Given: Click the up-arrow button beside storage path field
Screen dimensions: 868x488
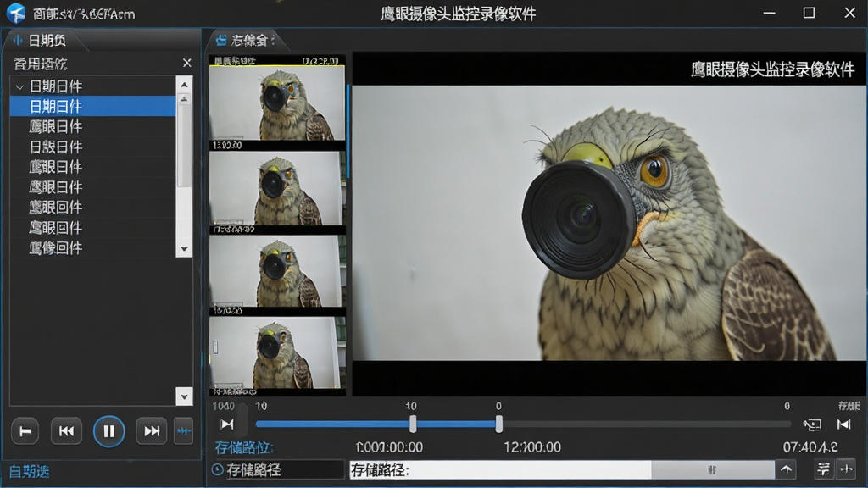Looking at the screenshot, I should point(786,469).
